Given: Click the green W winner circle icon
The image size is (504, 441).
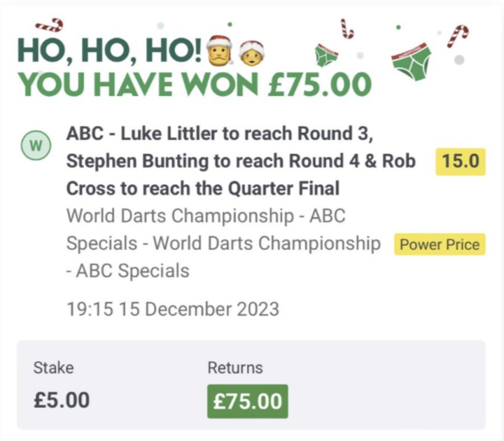Looking at the screenshot, I should click(x=35, y=145).
